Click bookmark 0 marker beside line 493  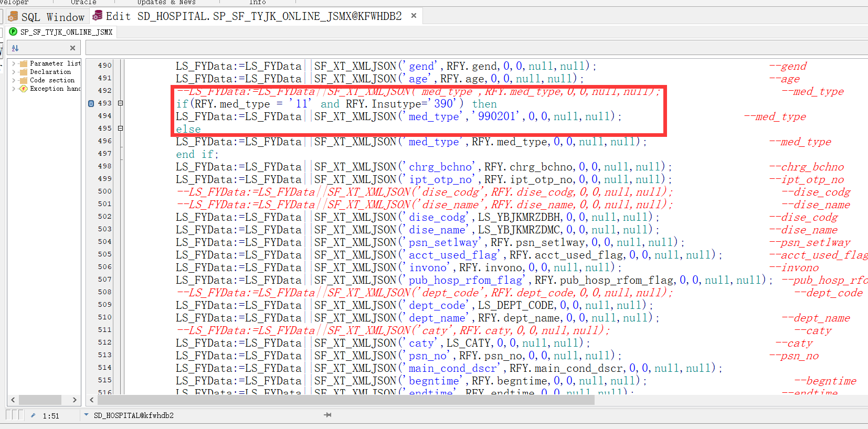[91, 103]
